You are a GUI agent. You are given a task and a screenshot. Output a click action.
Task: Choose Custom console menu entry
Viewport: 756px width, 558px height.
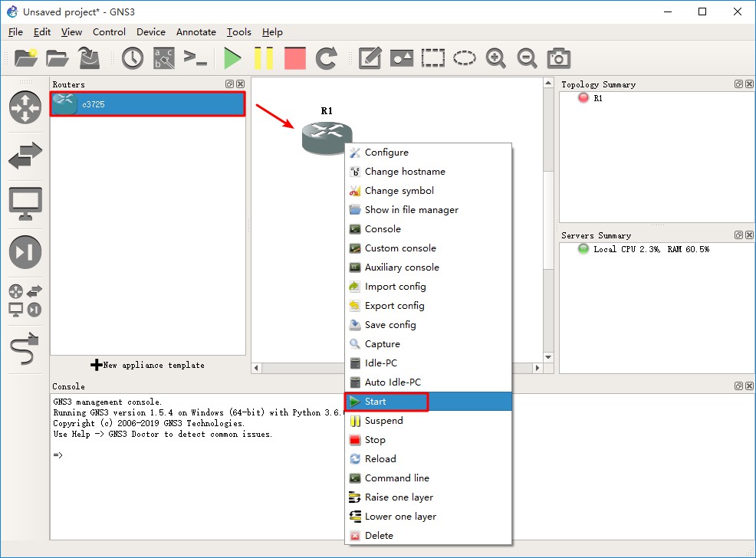[x=428, y=248]
